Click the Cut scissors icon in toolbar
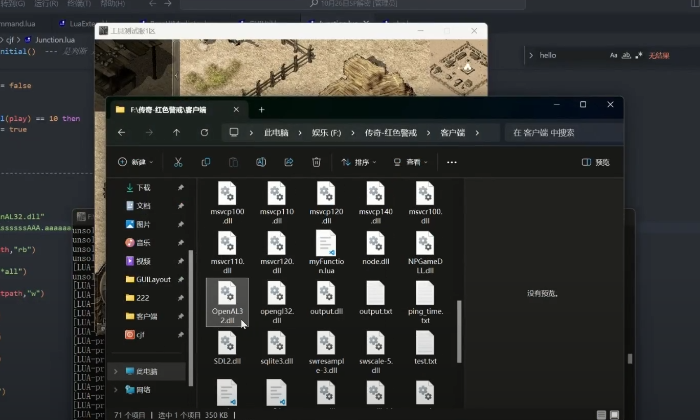The height and width of the screenshot is (420, 700). point(178,162)
